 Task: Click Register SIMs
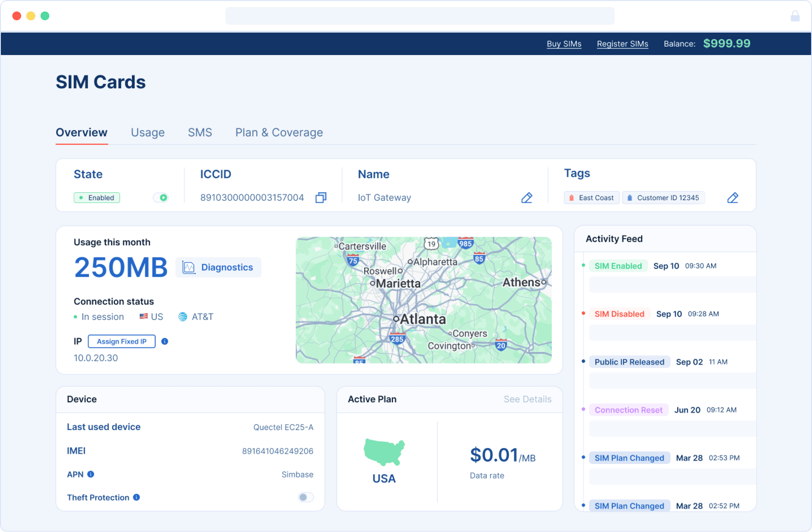622,44
